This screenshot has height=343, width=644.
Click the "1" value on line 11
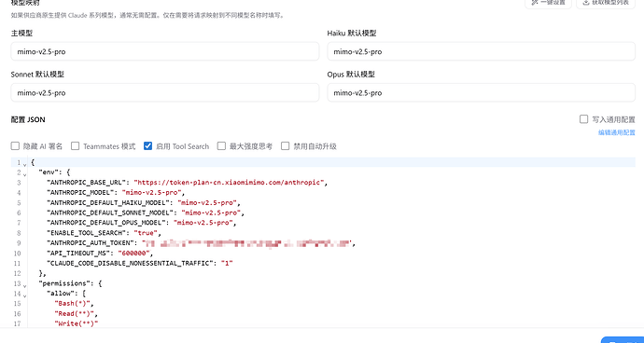227,264
